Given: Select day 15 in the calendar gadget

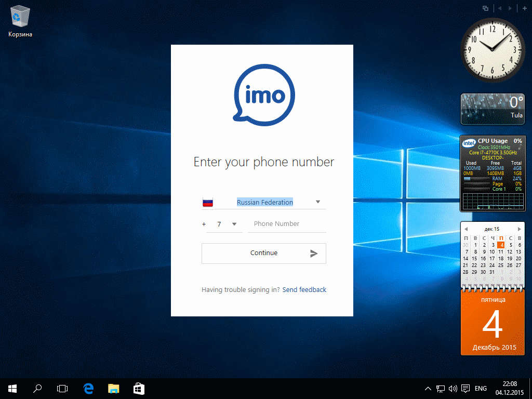Looking at the screenshot, I should tap(474, 259).
